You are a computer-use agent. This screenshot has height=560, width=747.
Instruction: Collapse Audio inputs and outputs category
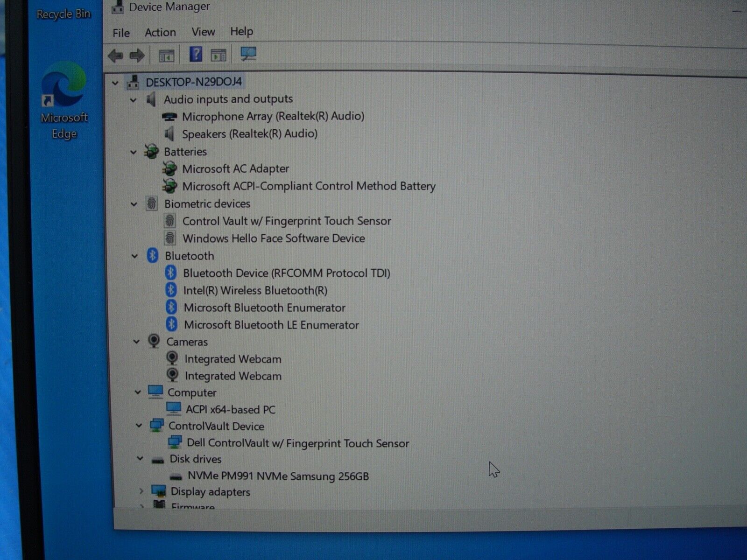pyautogui.click(x=133, y=100)
